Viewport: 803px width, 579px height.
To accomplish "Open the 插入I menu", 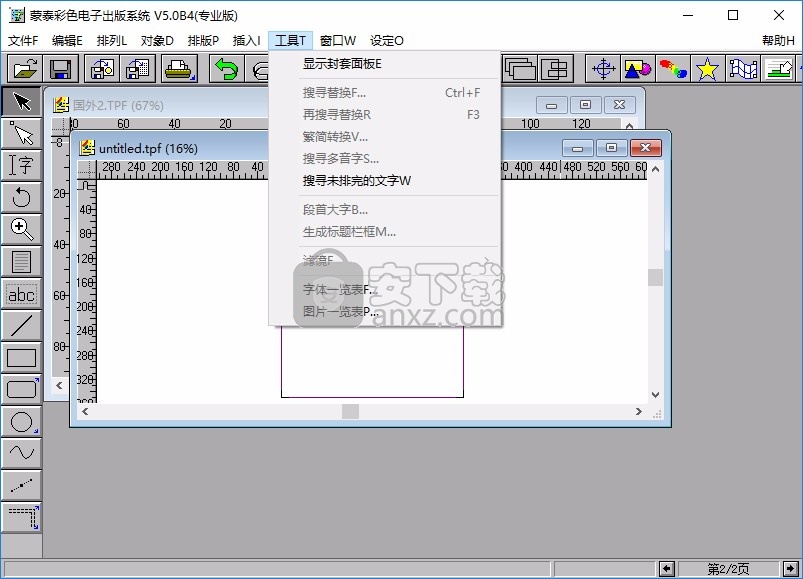I will 247,40.
